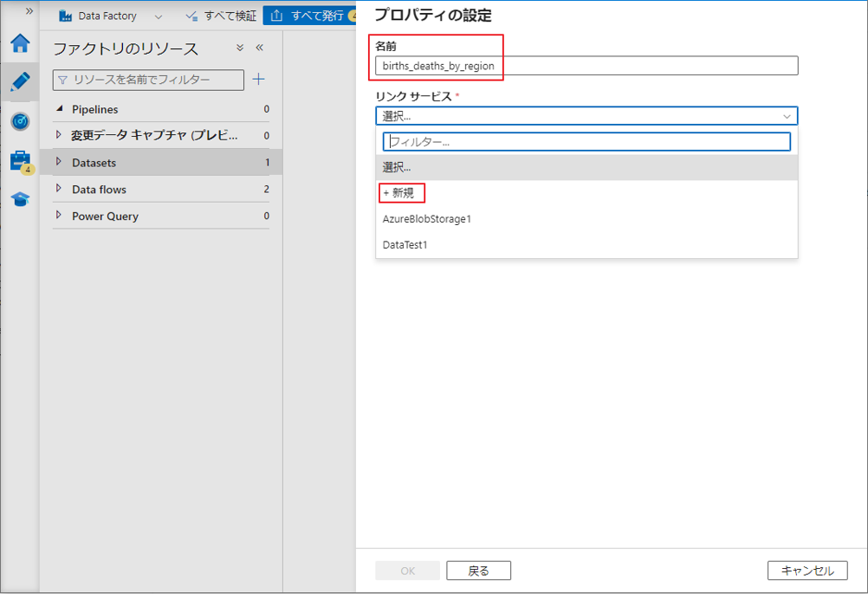Select the Data flows row
The width and height of the screenshot is (868, 594).
tap(161, 189)
